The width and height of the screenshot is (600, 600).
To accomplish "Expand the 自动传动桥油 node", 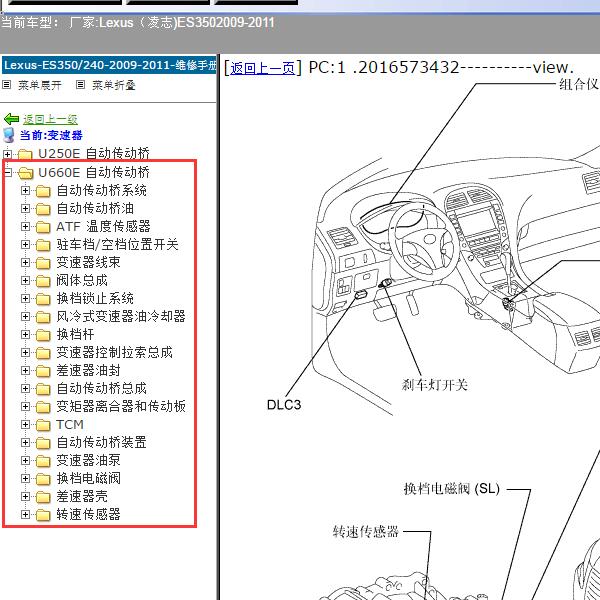I will click(x=25, y=208).
